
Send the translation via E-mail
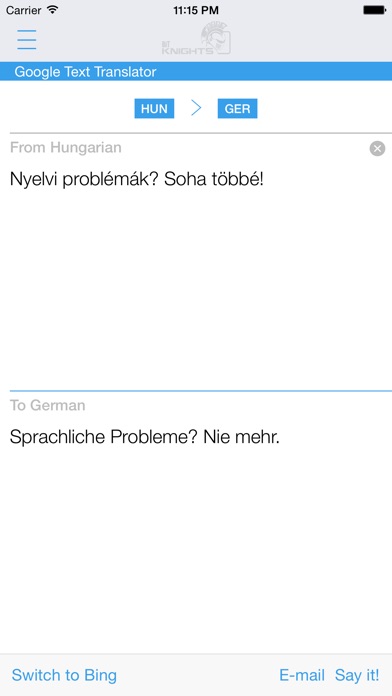coord(302,675)
